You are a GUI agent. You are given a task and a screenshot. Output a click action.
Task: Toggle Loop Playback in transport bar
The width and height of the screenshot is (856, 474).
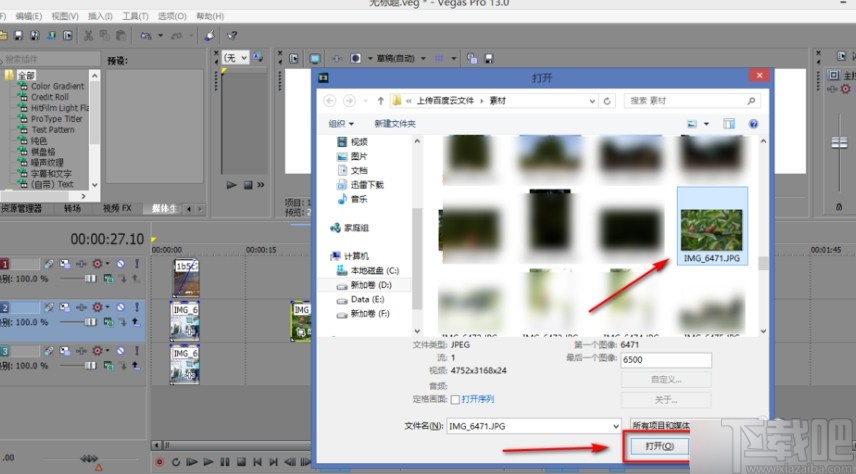(x=176, y=462)
